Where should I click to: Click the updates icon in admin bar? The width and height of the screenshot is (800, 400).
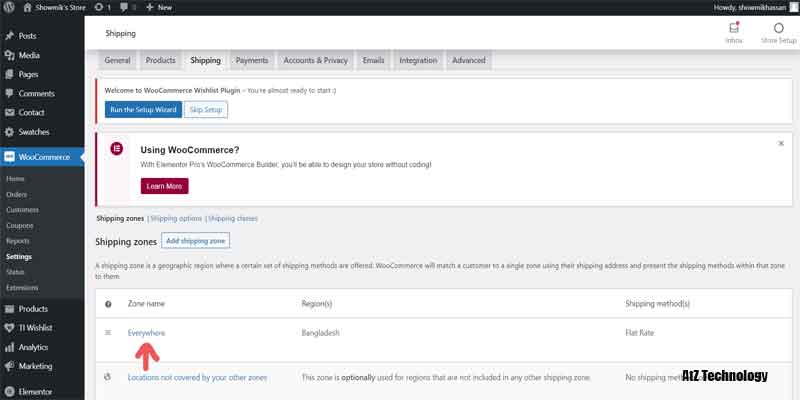73,7
